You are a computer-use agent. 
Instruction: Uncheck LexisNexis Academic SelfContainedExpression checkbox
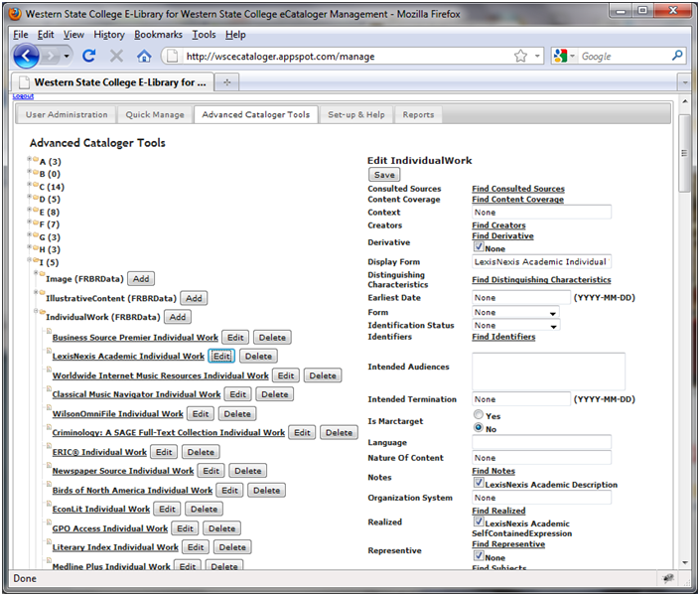(479, 521)
